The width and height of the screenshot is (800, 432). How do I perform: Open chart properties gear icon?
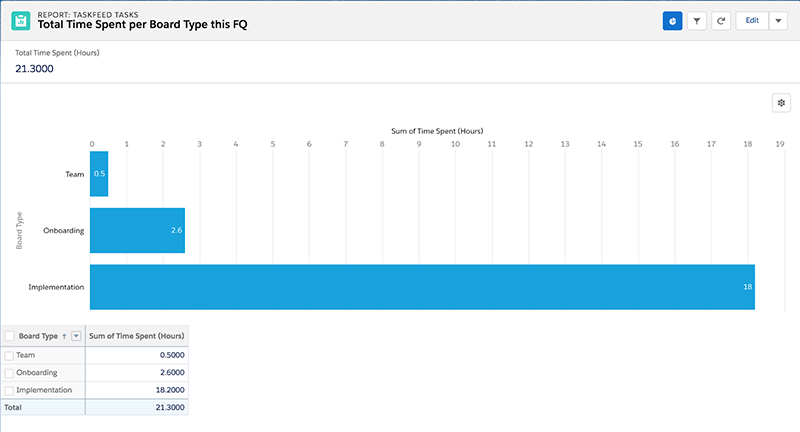(781, 103)
